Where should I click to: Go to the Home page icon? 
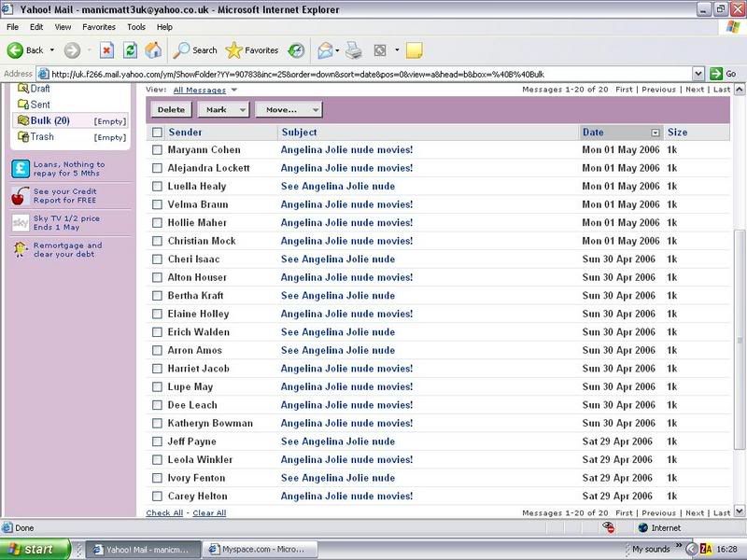pyautogui.click(x=153, y=50)
